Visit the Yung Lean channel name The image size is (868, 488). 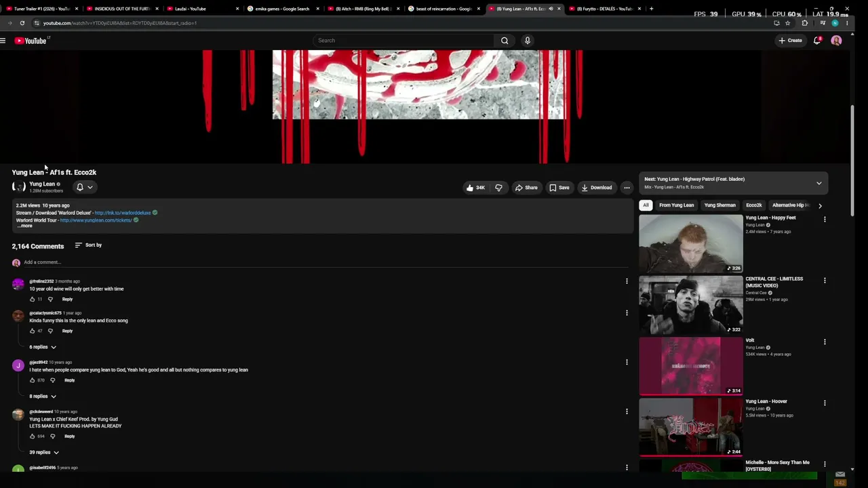click(42, 184)
